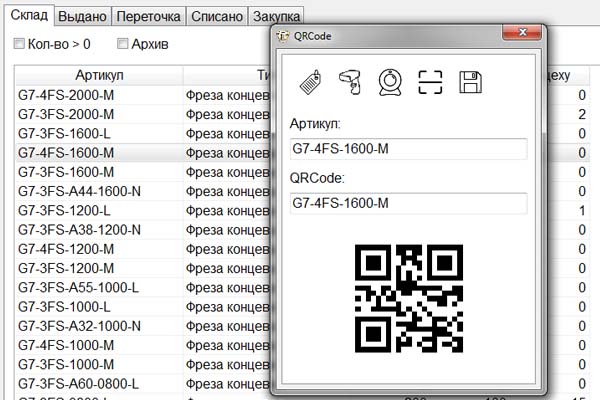Go to the Закупка tab

pyautogui.click(x=276, y=16)
